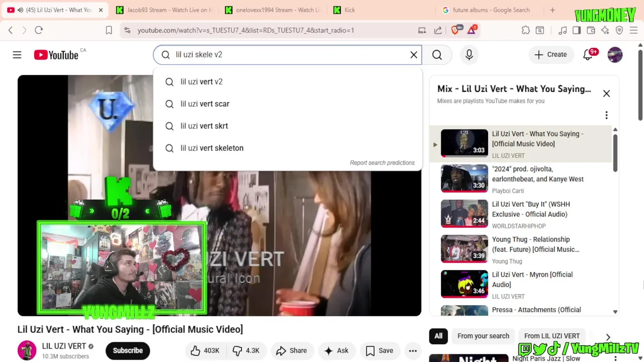The image size is (644, 362).
Task: Play Young Thug Relationship video
Action: (x=521, y=249)
